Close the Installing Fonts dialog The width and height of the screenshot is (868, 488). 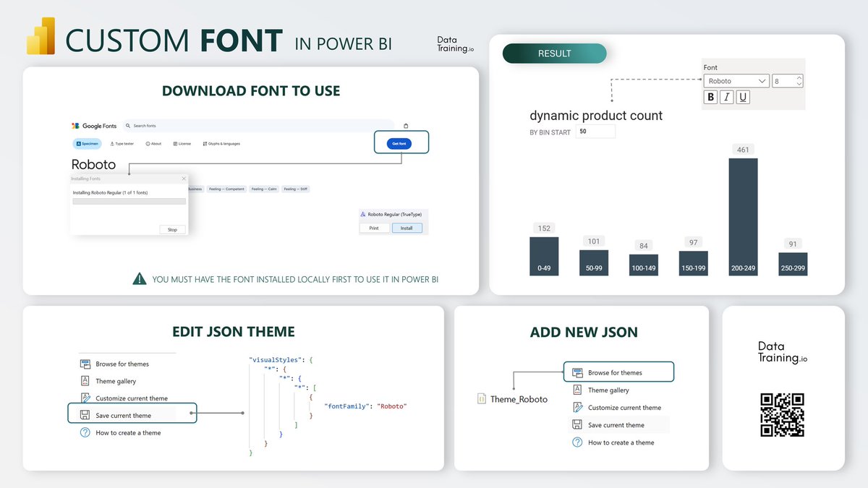coord(183,179)
